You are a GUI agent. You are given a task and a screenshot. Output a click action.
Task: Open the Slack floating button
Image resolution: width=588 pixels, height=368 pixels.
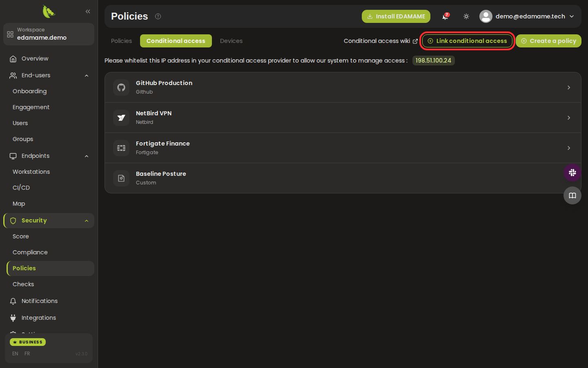click(572, 173)
